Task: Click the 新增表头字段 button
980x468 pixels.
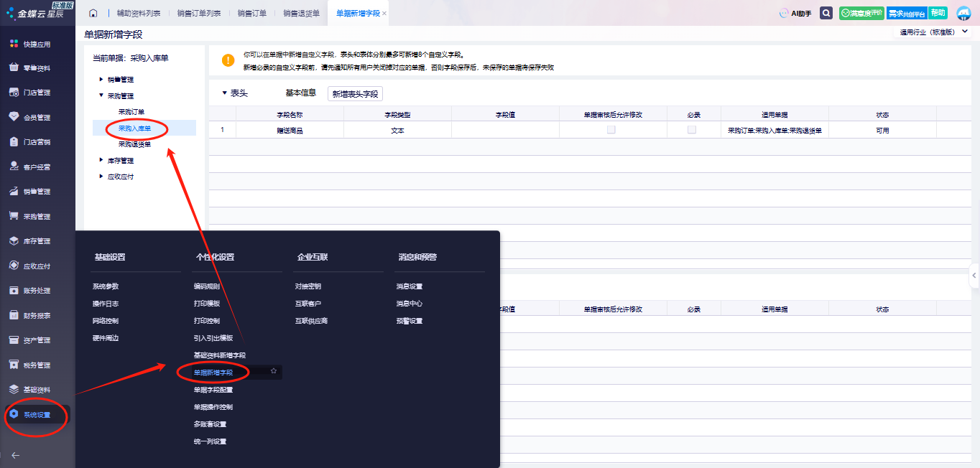Action: (x=355, y=94)
